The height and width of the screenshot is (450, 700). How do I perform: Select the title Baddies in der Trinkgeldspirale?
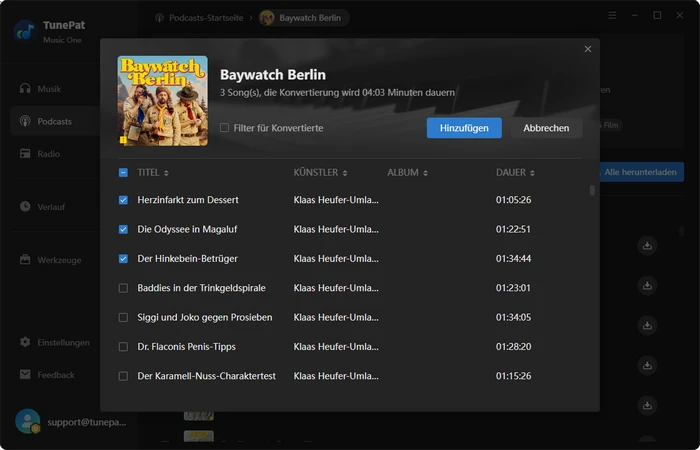coord(201,288)
